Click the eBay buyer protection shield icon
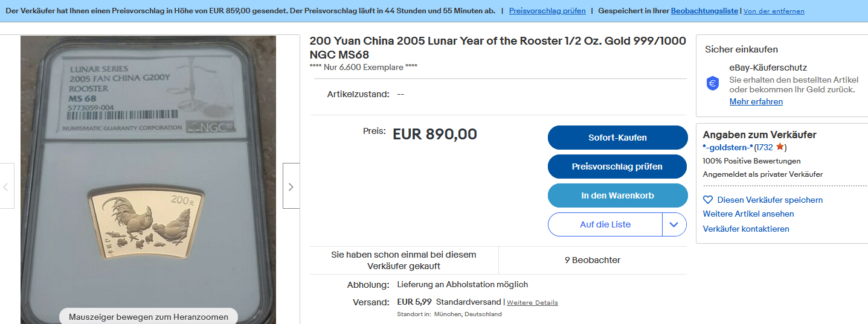Image resolution: width=868 pixels, height=324 pixels. 713,84
